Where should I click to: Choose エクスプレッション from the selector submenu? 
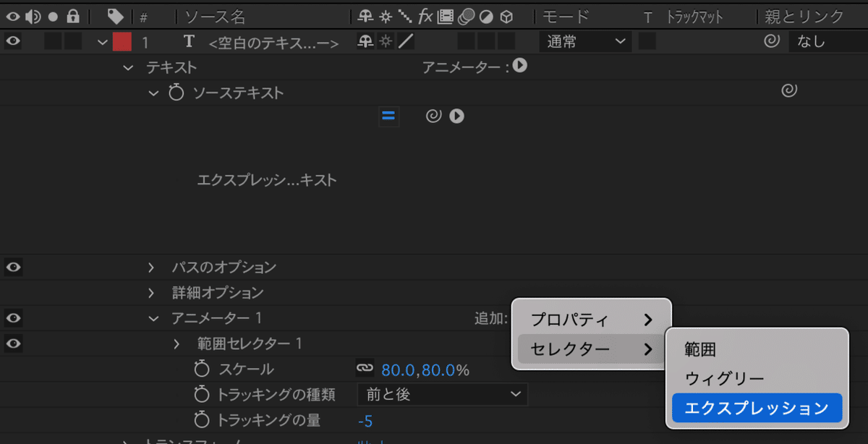(757, 408)
